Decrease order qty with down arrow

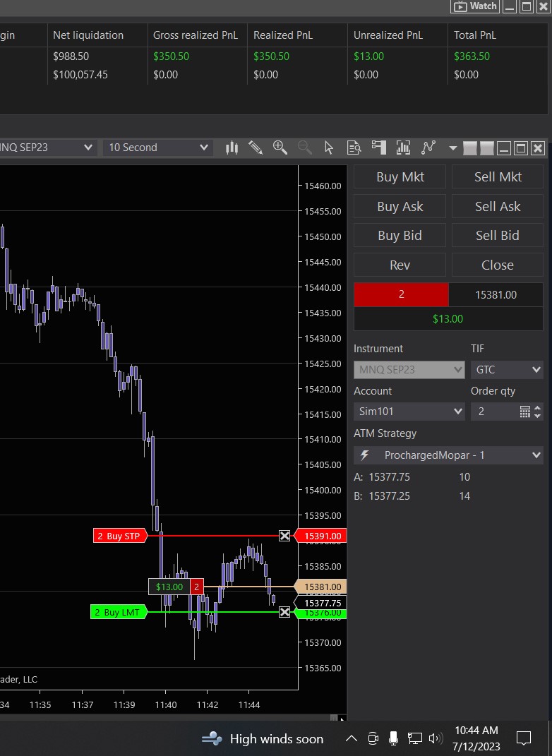click(x=537, y=415)
